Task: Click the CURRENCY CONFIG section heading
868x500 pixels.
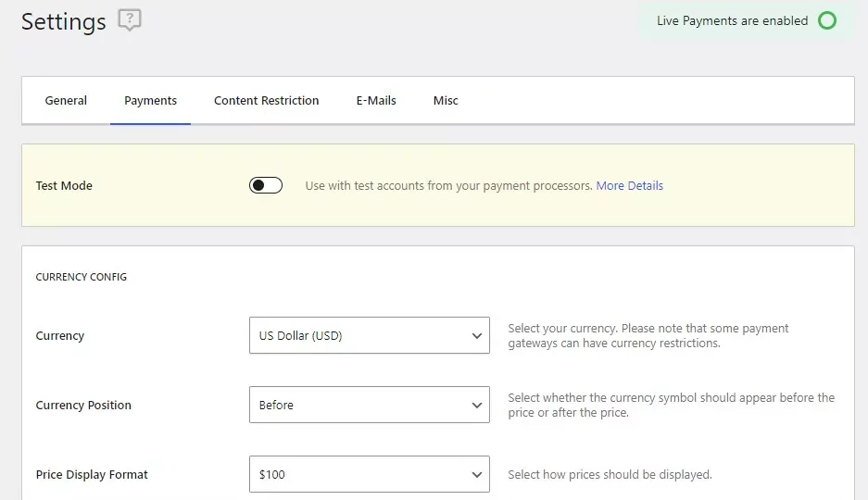Action: click(82, 277)
